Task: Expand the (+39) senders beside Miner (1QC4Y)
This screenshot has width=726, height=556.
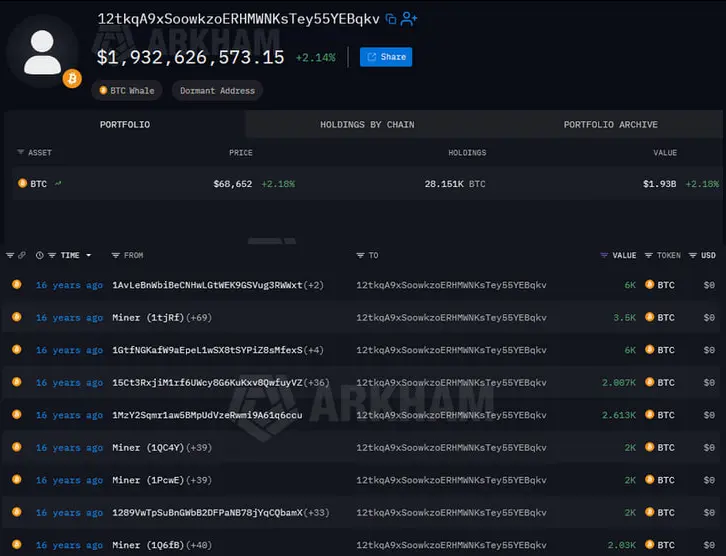Action: (x=199, y=448)
